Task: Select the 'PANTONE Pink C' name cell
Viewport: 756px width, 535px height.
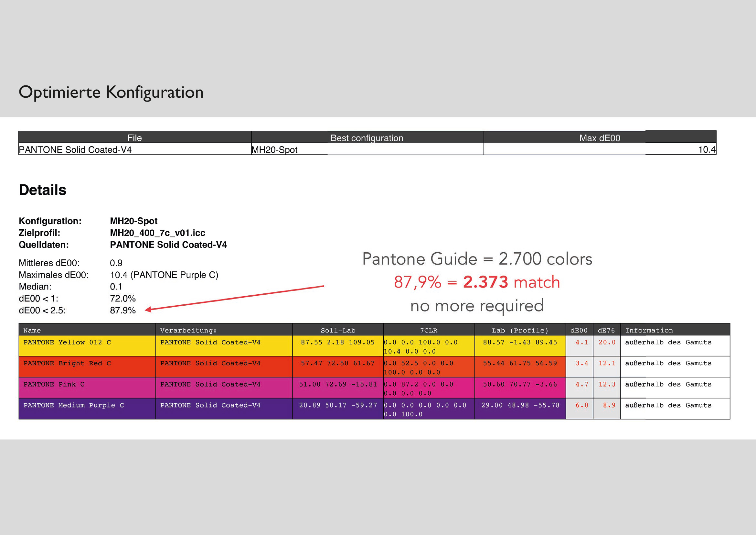Action: 87,388
